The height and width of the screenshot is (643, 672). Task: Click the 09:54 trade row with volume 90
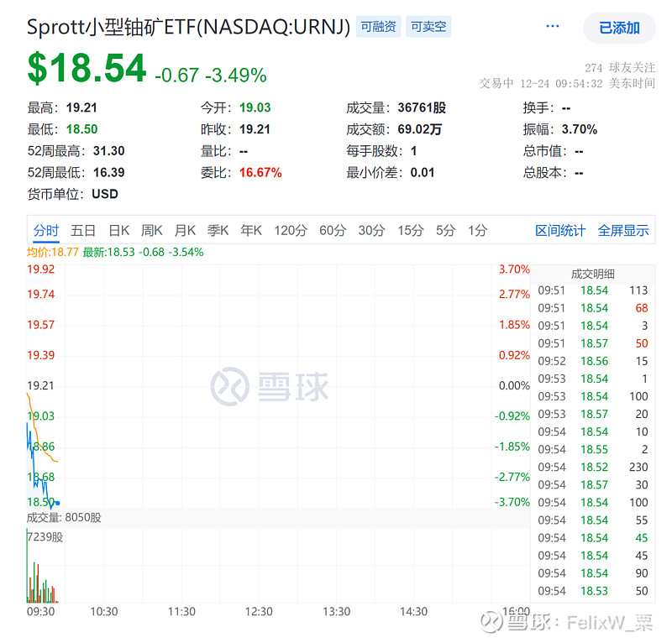(x=593, y=573)
